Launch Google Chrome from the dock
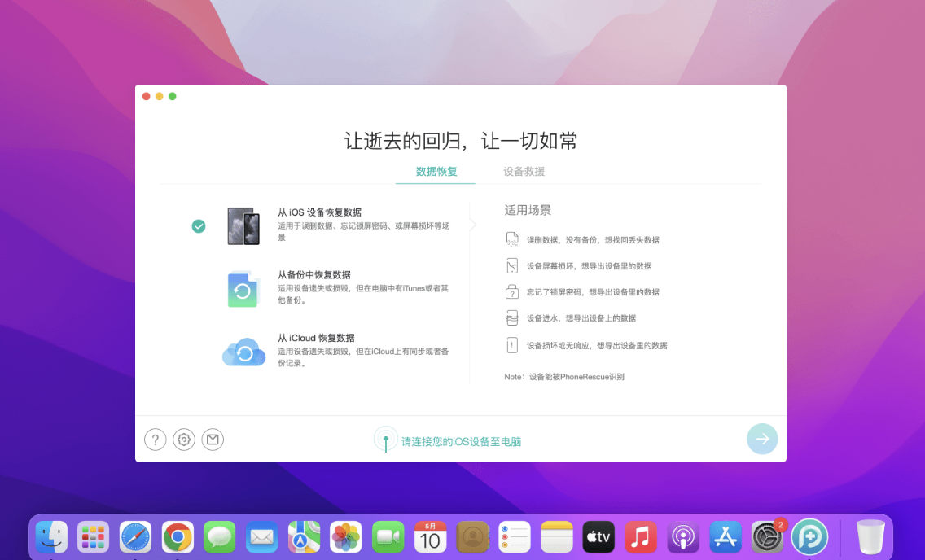The width and height of the screenshot is (925, 560). [178, 537]
